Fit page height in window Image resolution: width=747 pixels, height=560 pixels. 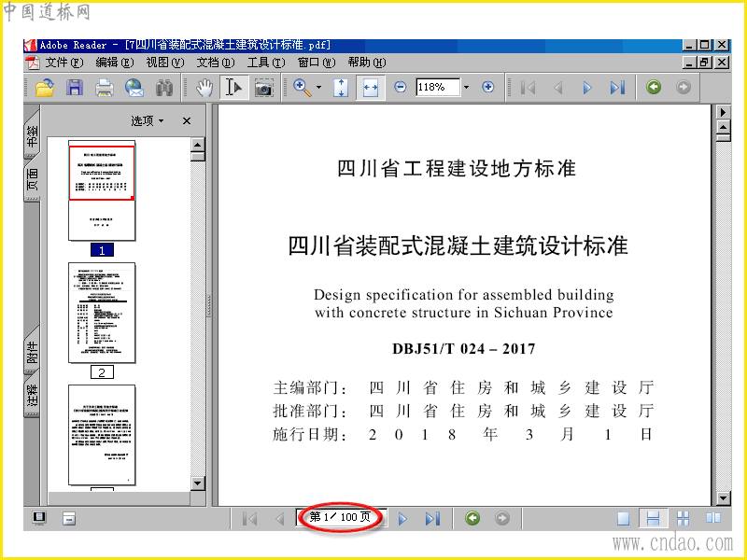[x=341, y=88]
